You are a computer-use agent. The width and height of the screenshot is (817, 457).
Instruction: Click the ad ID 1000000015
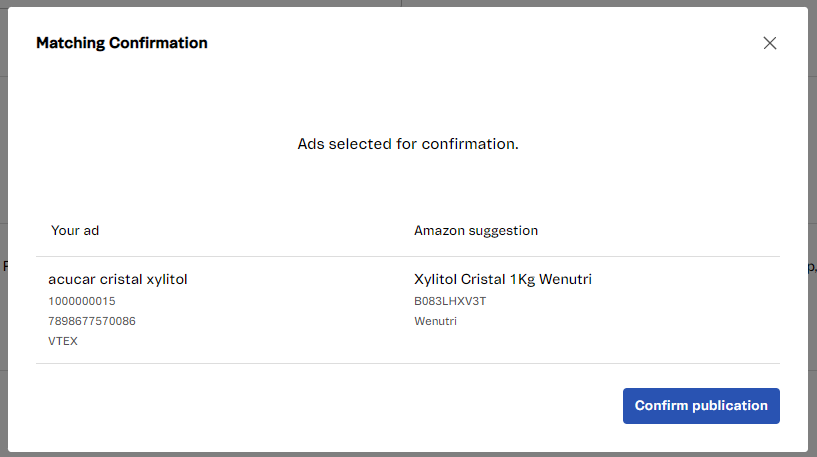point(82,301)
